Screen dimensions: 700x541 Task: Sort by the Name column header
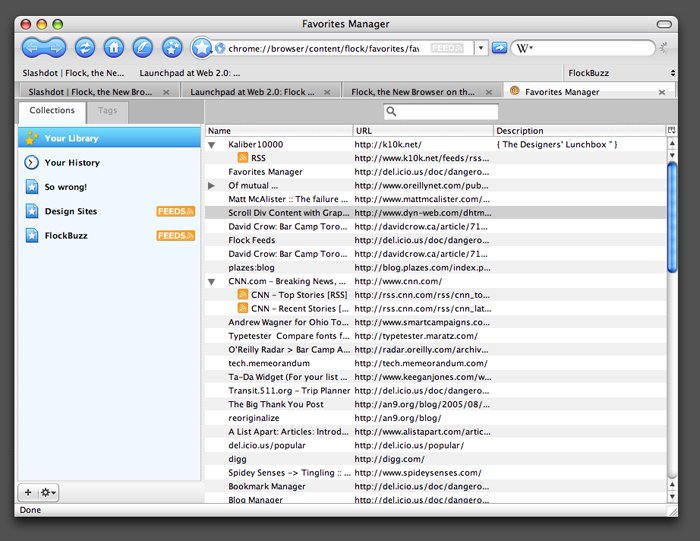(x=279, y=131)
